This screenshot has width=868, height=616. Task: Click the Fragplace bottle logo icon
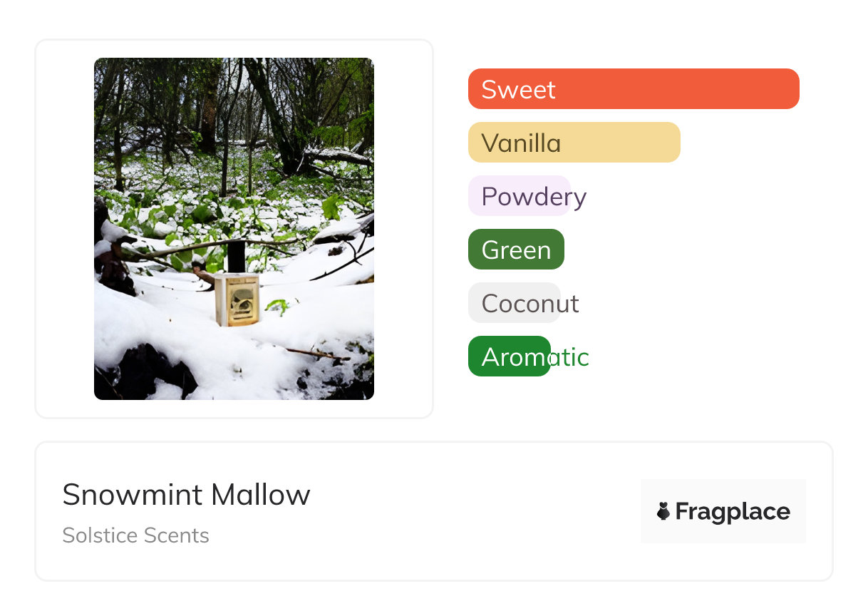click(x=663, y=511)
